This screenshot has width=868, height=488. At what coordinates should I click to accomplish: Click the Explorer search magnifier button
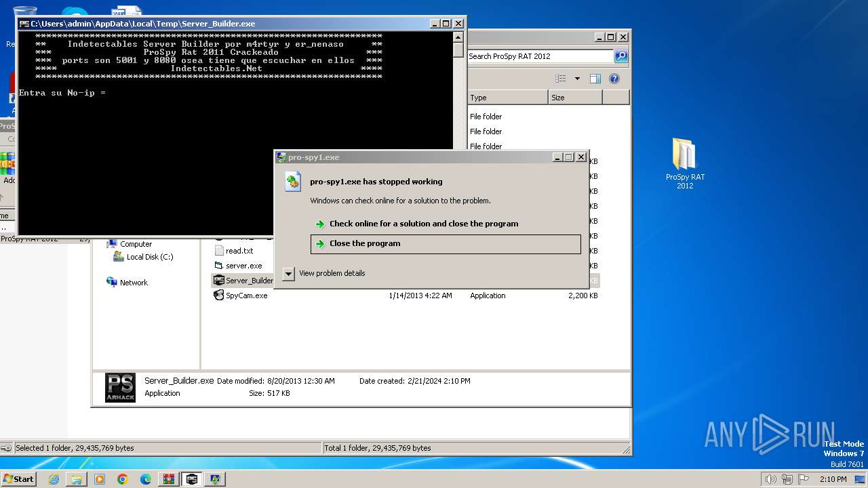pyautogui.click(x=621, y=56)
